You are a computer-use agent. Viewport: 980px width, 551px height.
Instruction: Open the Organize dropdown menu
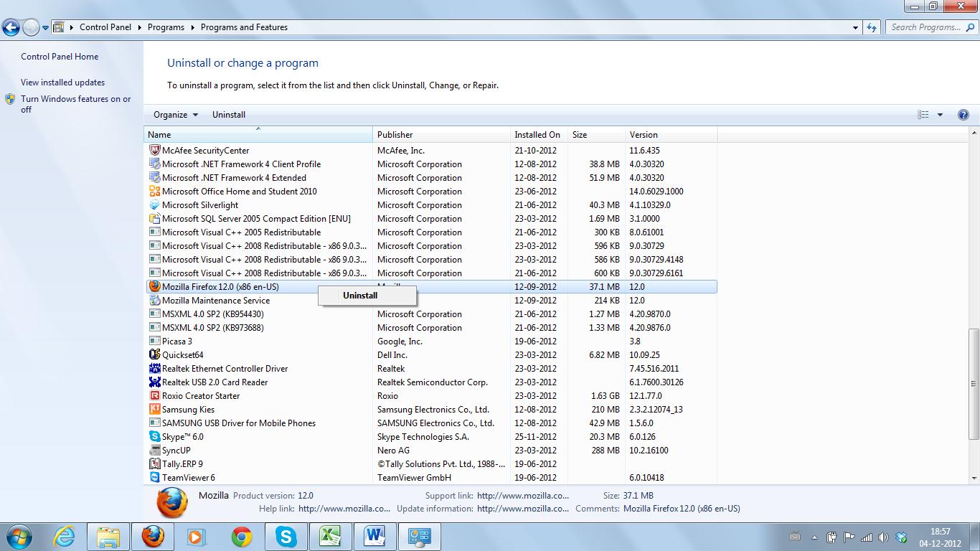[x=176, y=115]
